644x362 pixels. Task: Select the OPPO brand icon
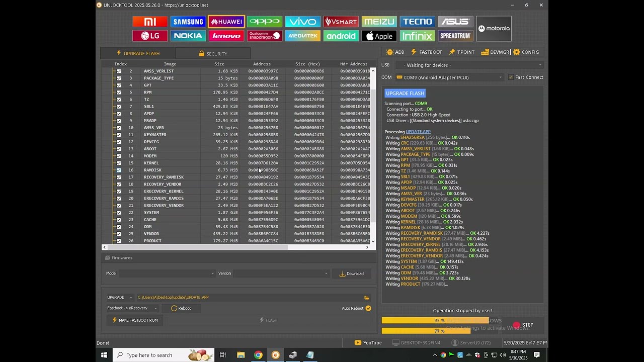pos(265,22)
